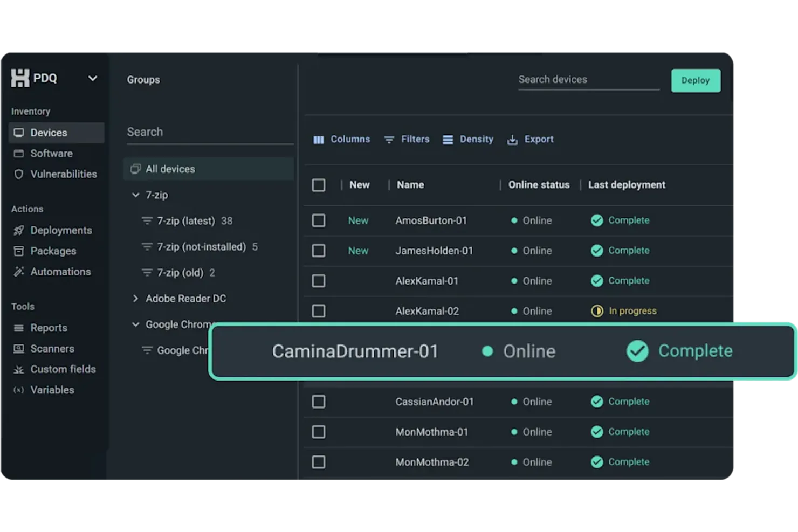Open the PDQ account dropdown chevron

(x=92, y=79)
